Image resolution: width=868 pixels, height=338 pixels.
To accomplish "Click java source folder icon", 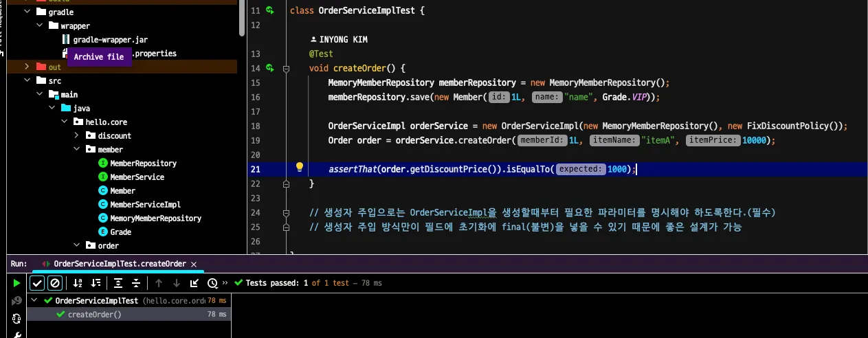I will pyautogui.click(x=65, y=108).
